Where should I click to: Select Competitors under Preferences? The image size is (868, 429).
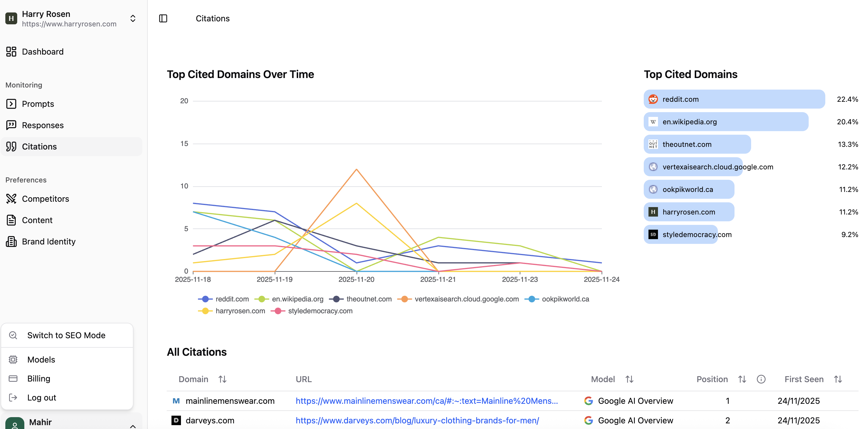pyautogui.click(x=45, y=199)
